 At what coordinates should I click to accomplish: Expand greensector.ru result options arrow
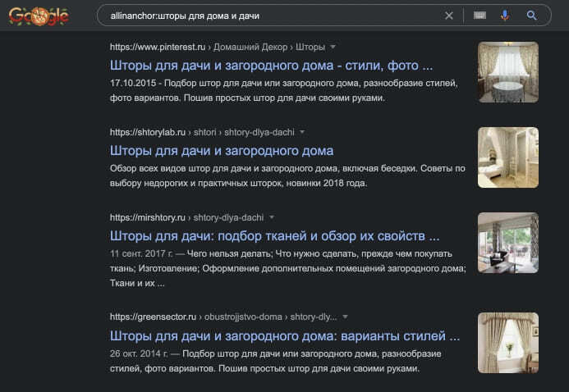click(345, 317)
